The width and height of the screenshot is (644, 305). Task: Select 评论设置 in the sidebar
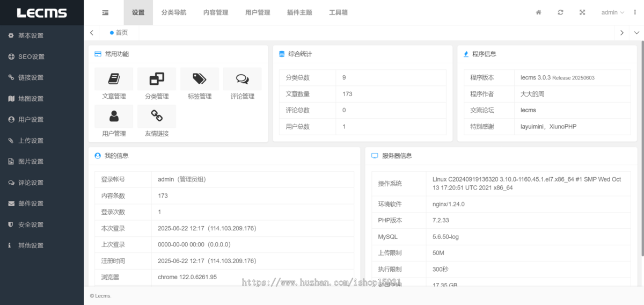(x=42, y=183)
